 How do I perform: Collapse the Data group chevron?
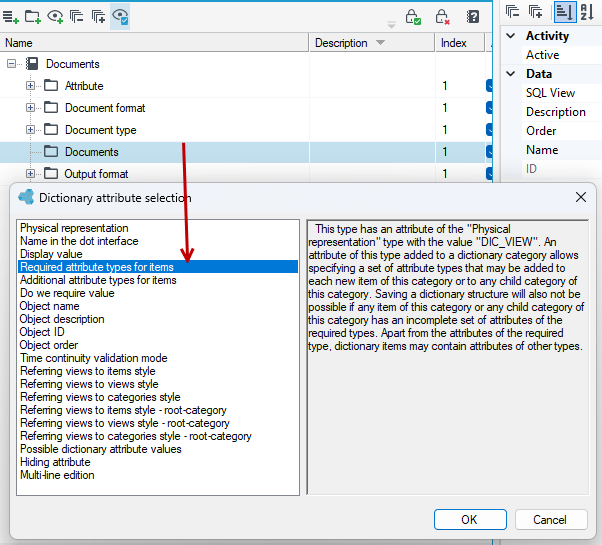click(511, 73)
